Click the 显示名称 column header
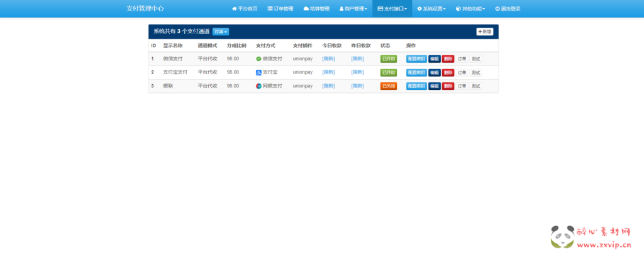 point(173,46)
